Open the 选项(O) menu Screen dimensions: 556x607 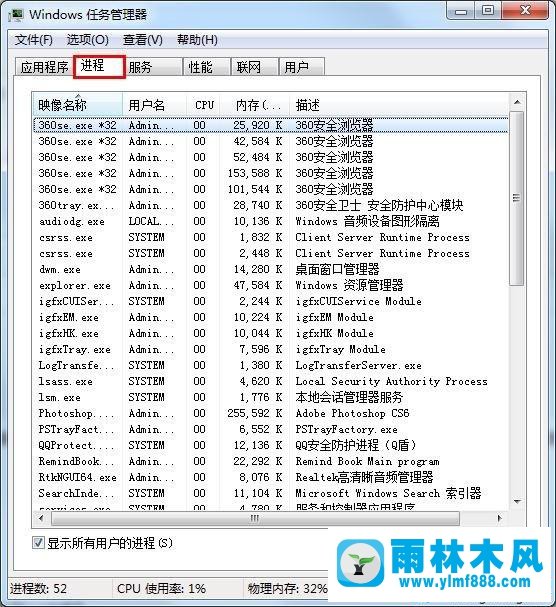tap(88, 40)
